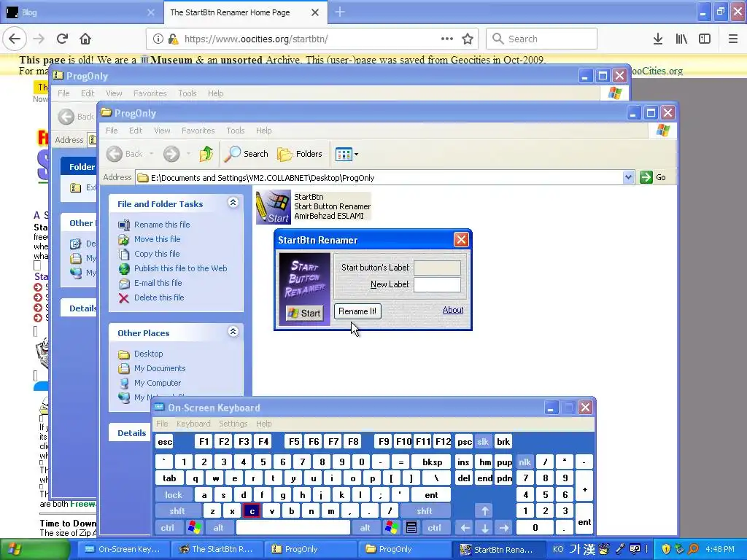Image resolution: width=747 pixels, height=560 pixels.
Task: Click the Firefox back arrow button
Action: tap(15, 39)
